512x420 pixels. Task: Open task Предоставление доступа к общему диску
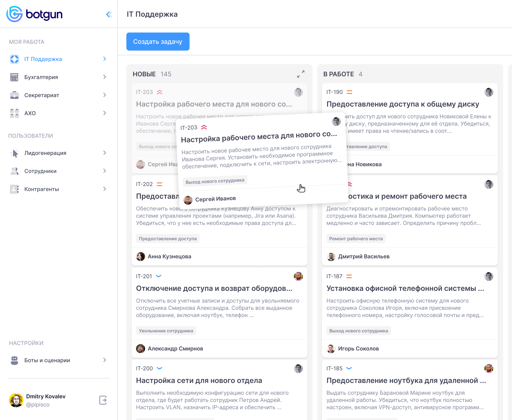(x=403, y=104)
